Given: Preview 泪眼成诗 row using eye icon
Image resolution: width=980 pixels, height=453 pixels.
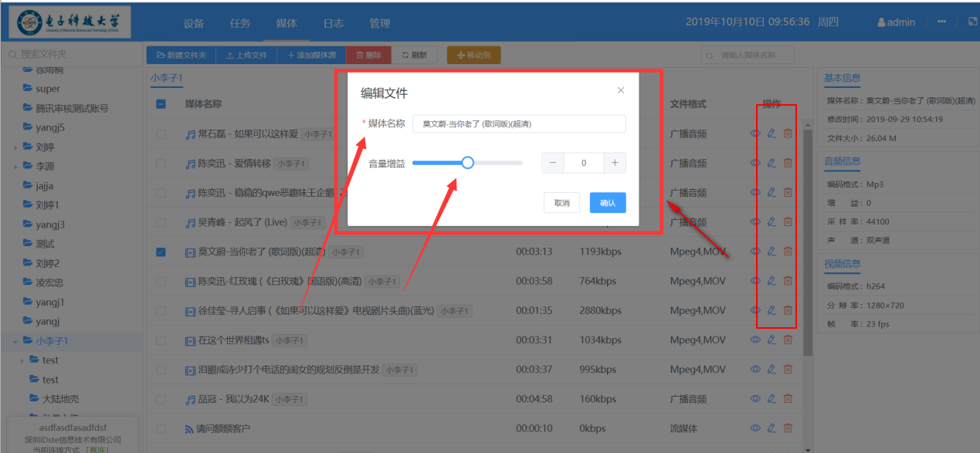Looking at the screenshot, I should pyautogui.click(x=755, y=370).
